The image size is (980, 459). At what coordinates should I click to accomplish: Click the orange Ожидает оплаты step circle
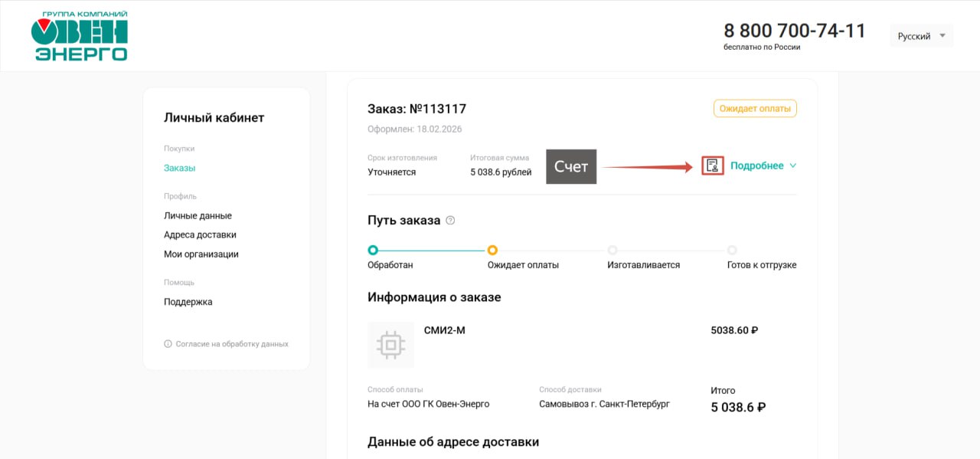(492, 250)
